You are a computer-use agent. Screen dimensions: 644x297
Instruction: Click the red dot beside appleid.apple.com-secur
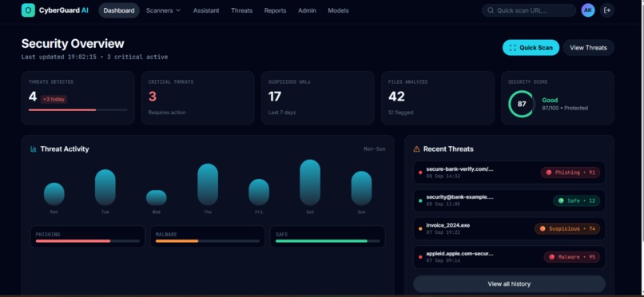click(420, 257)
